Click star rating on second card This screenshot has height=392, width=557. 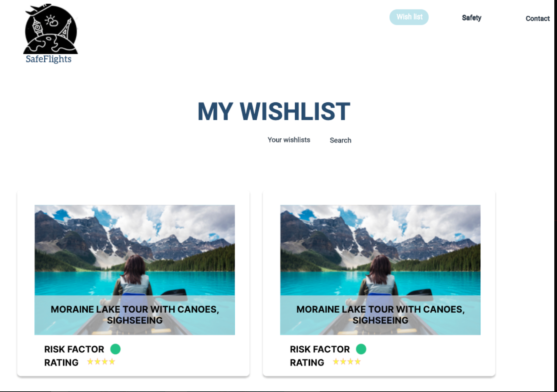pos(347,362)
